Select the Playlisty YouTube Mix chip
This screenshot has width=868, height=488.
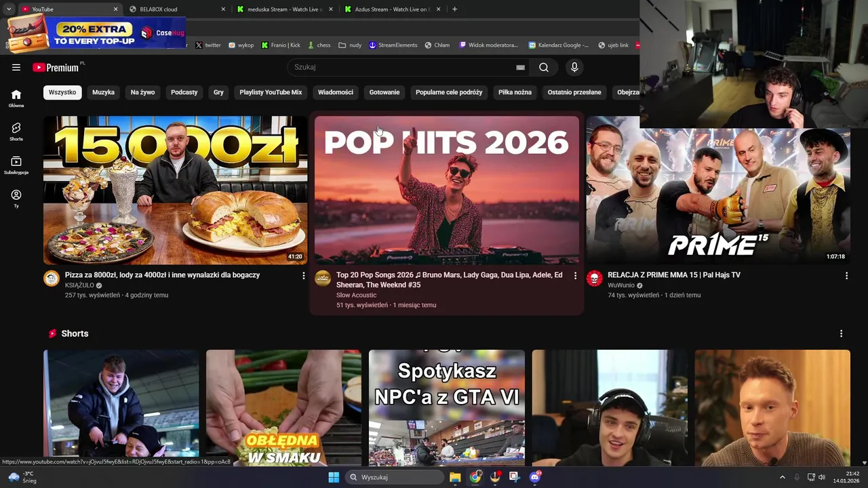[271, 92]
